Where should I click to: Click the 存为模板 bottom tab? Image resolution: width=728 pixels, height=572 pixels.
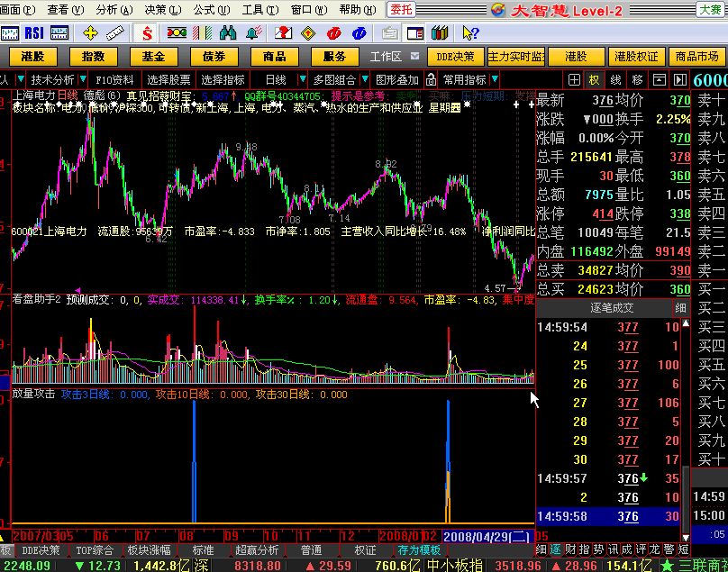pyautogui.click(x=419, y=550)
